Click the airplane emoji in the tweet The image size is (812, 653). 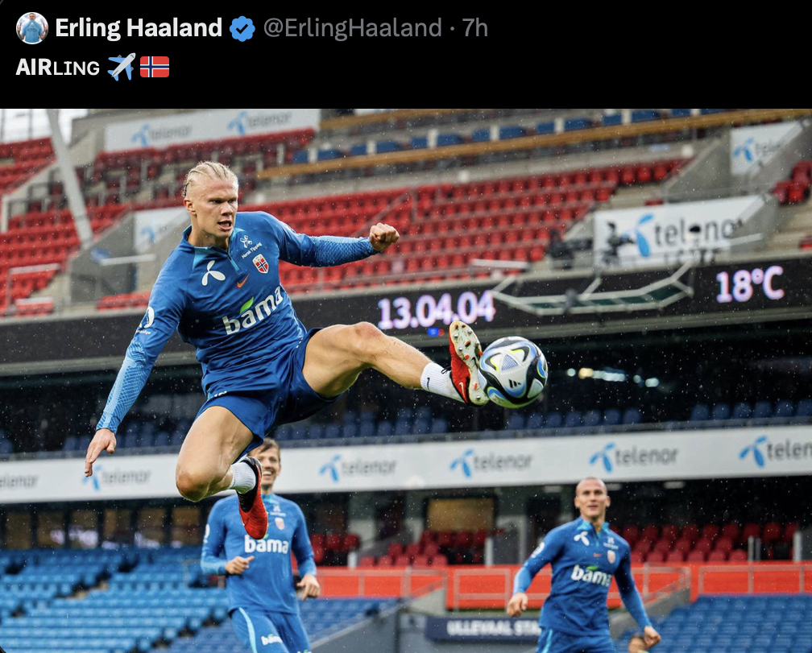pos(121,68)
